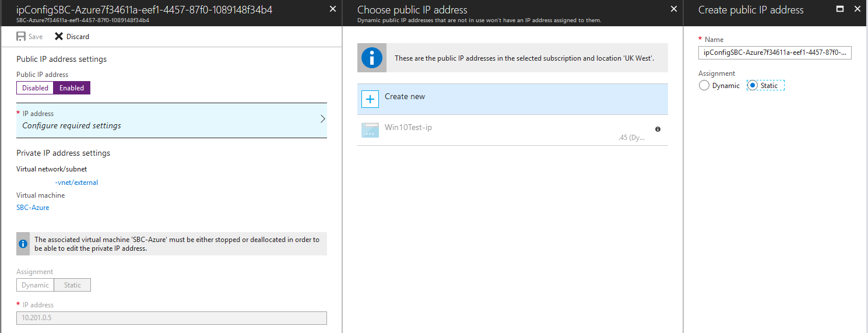Select the Static assignment radio button
This screenshot has height=333, width=868.
click(x=753, y=86)
